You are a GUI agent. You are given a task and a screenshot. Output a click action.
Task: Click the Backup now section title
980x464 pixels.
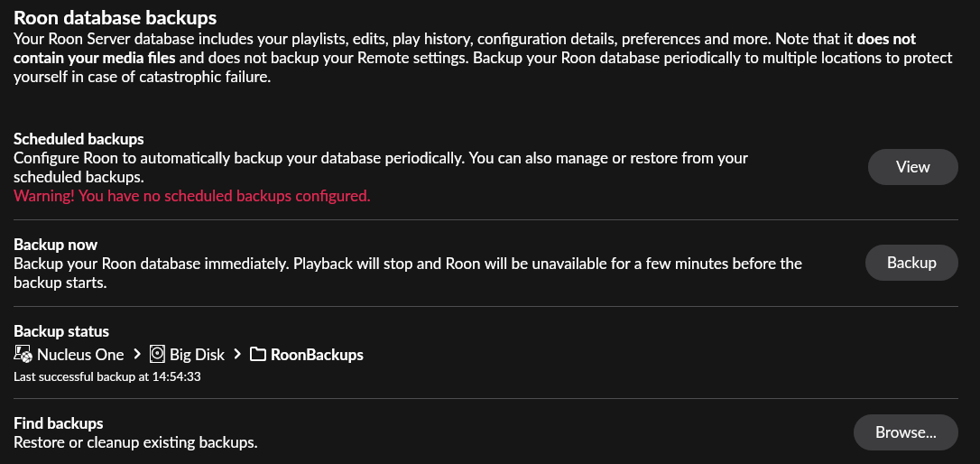(55, 245)
